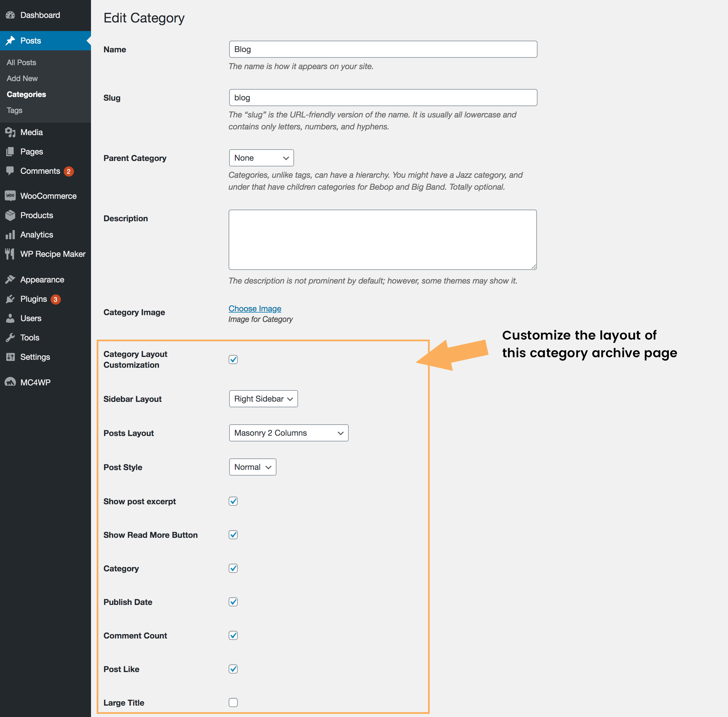This screenshot has height=717, width=728.
Task: Open the Analytics bar chart icon
Action: (x=10, y=235)
